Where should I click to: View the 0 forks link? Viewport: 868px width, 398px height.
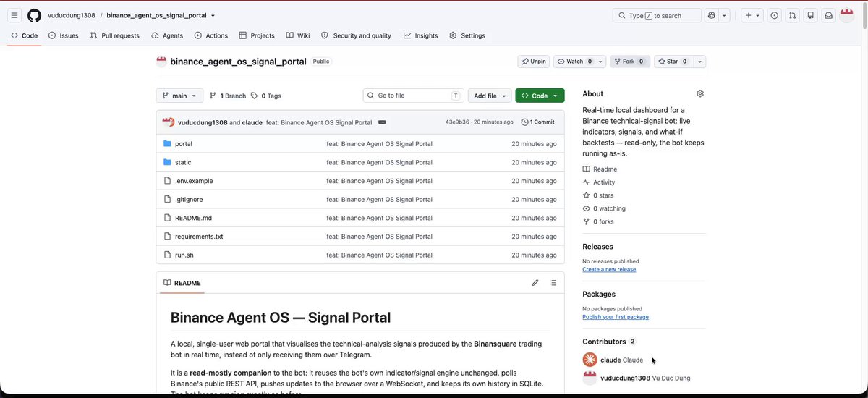[598, 221]
